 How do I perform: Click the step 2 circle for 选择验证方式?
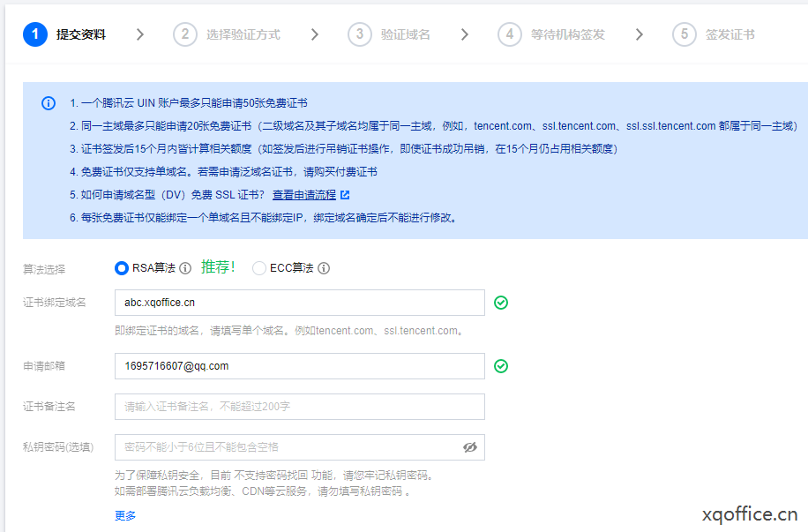(x=185, y=34)
